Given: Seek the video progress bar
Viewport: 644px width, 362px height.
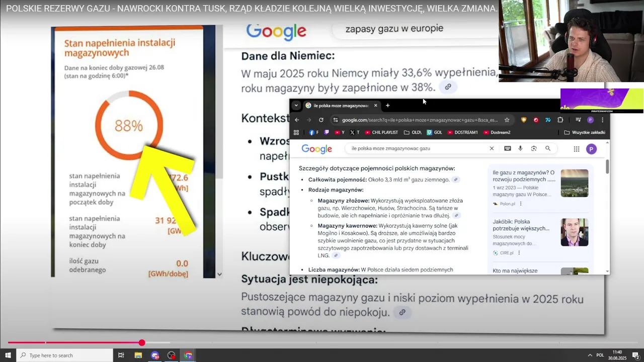Looking at the screenshot, I should pos(322,342).
